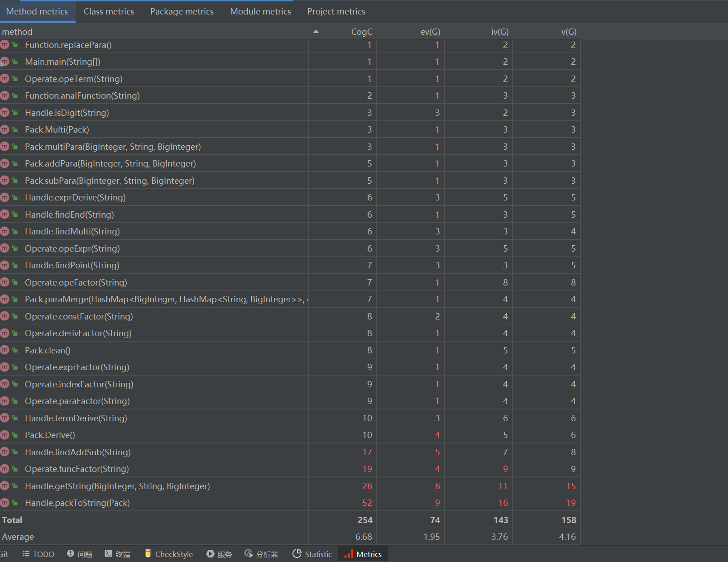728x562 pixels.
Task: Click method icon of Handle.findAddSub(String) row
Action: [x=5, y=452]
